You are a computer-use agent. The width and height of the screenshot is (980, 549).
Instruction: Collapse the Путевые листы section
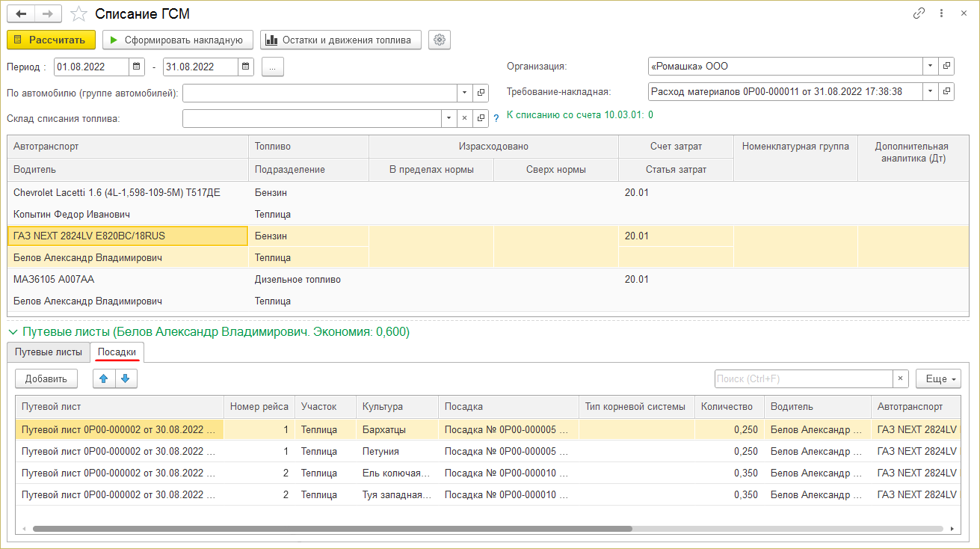point(12,331)
